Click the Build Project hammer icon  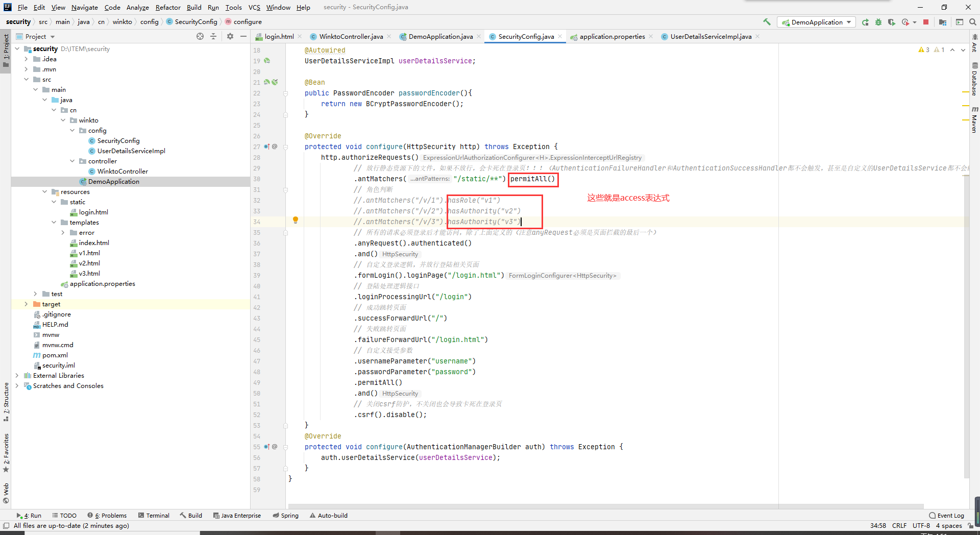pos(767,22)
